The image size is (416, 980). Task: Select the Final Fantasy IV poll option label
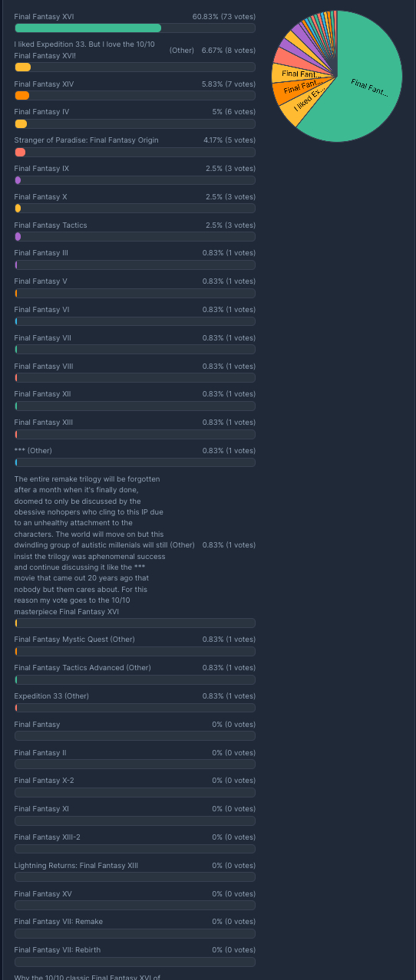[41, 112]
